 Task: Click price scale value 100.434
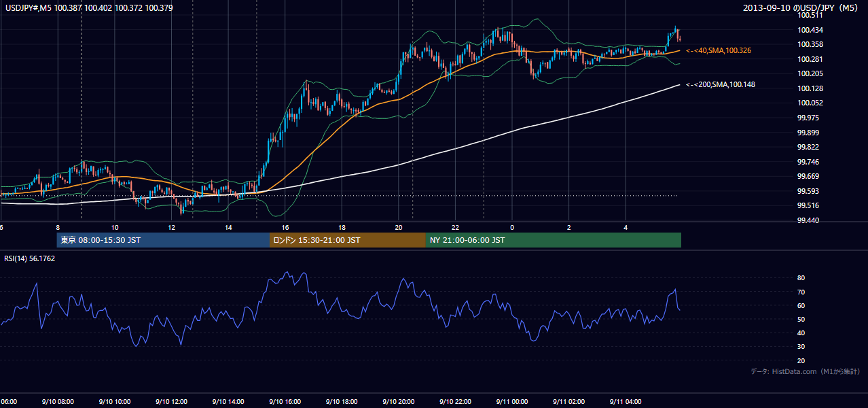[x=810, y=30]
